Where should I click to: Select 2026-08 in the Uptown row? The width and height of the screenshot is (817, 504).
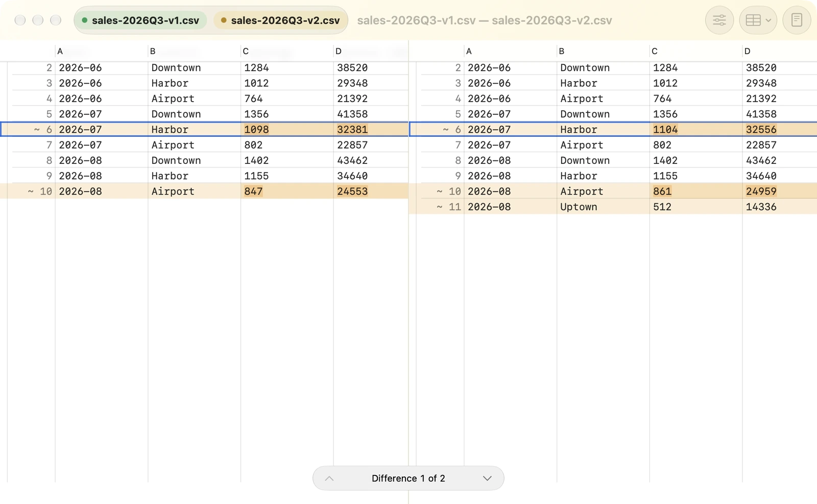[489, 207]
